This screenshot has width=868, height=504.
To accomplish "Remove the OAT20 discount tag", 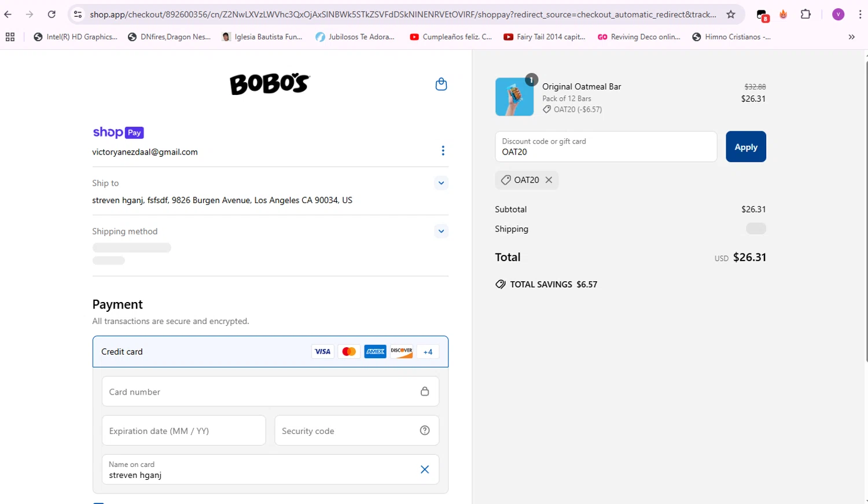I will pyautogui.click(x=549, y=180).
